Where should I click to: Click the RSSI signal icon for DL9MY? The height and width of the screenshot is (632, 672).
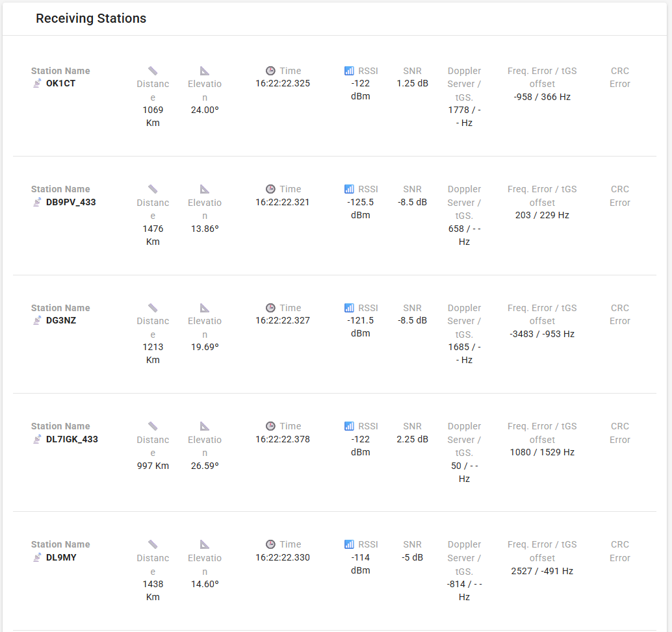(349, 544)
